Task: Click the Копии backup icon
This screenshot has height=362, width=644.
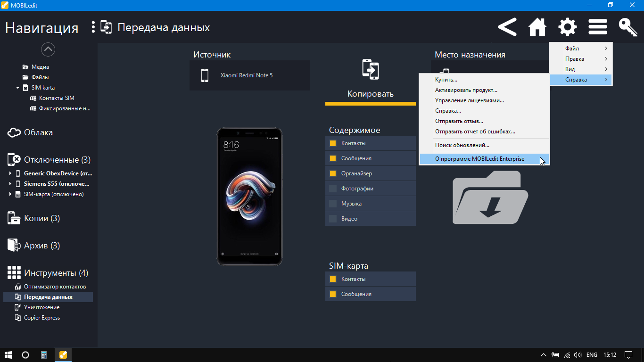Action: click(x=14, y=218)
